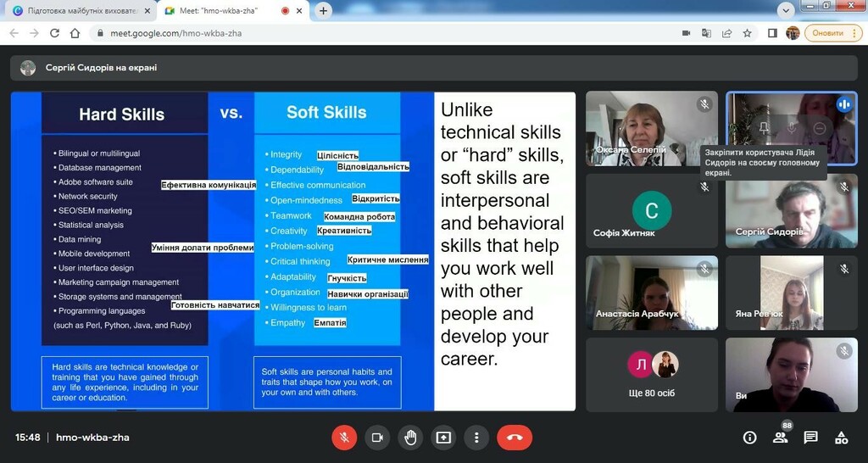The height and width of the screenshot is (463, 868).
Task: Bookmark this page with the star icon
Action: tap(748, 33)
